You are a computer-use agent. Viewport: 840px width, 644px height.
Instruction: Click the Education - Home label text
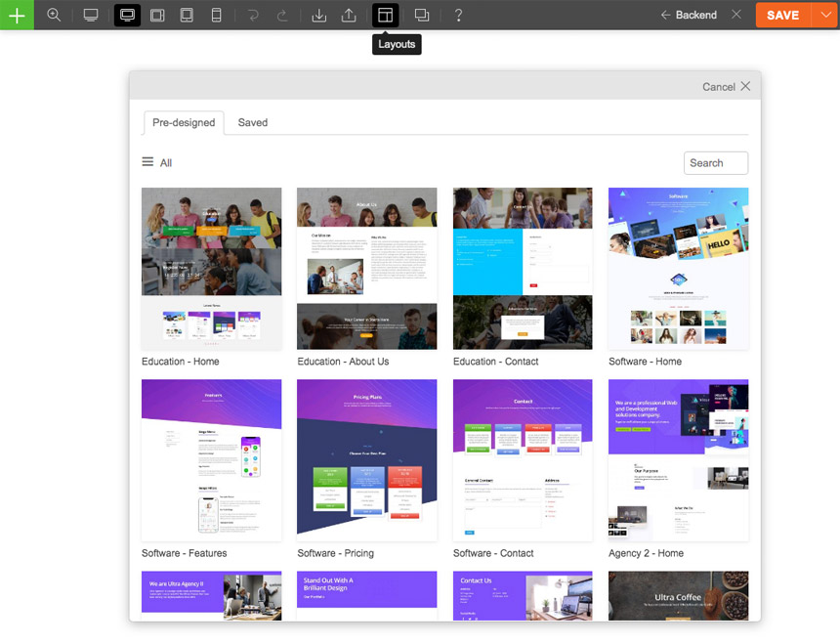180,362
